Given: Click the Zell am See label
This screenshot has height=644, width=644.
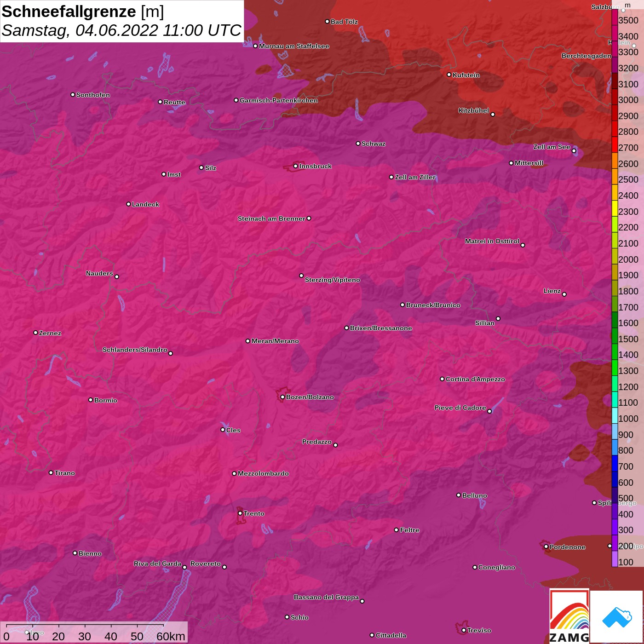Looking at the screenshot, I should point(552,147).
